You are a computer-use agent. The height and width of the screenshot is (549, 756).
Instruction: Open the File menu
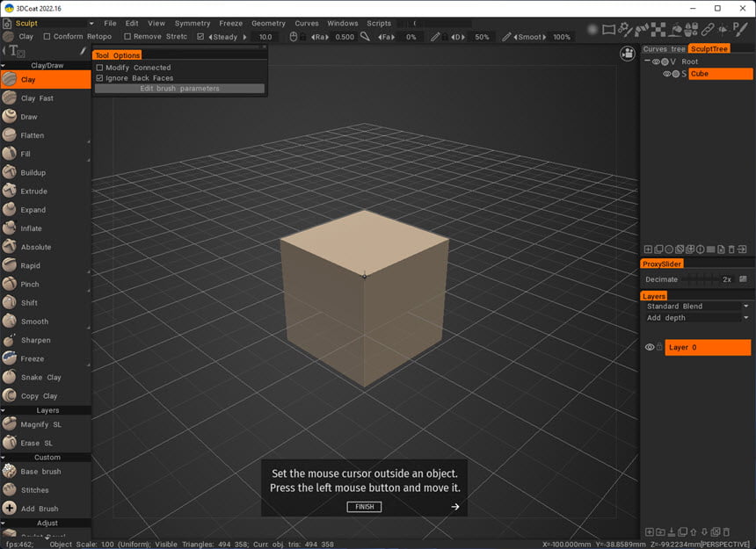110,23
